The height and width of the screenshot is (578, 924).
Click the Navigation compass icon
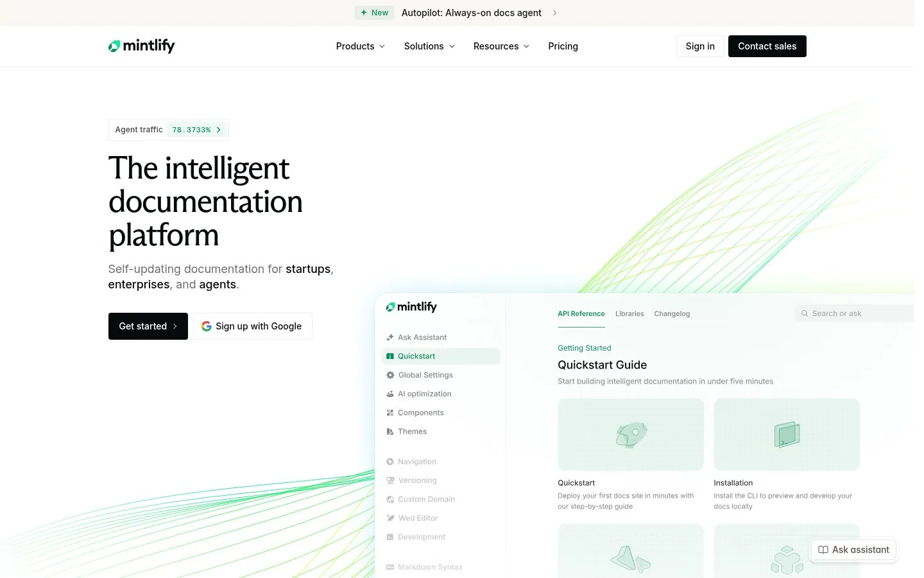click(390, 462)
